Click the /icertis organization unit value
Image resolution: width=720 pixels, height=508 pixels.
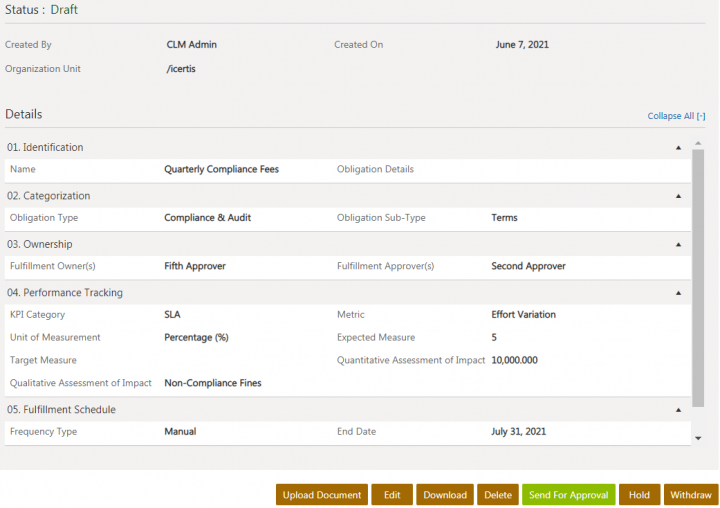[180, 69]
